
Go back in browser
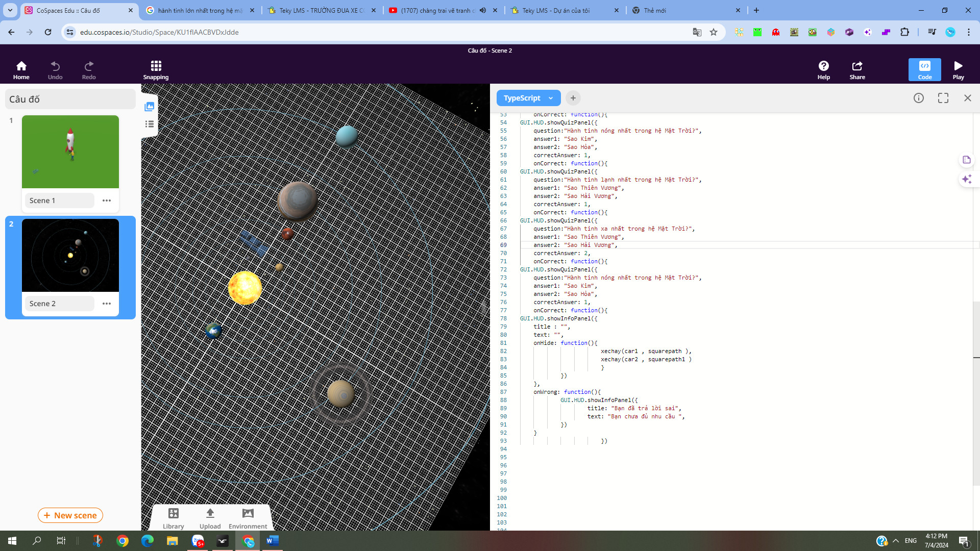[11, 32]
